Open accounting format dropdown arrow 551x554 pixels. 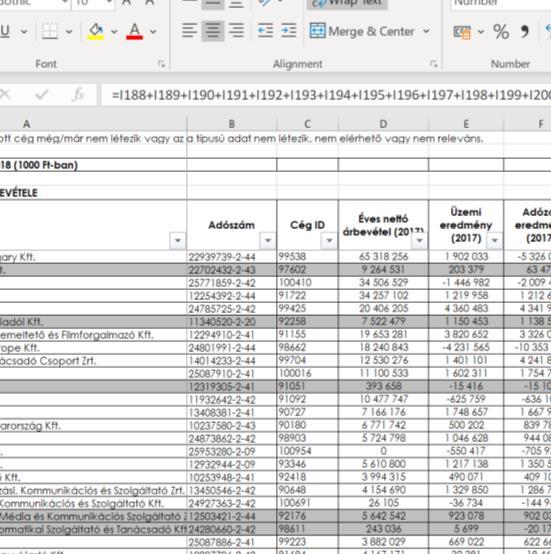tap(481, 31)
